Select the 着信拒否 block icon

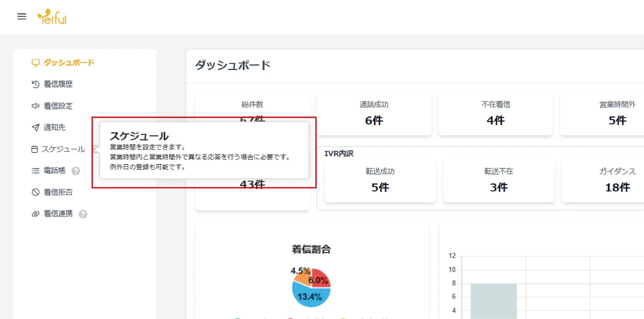point(35,192)
